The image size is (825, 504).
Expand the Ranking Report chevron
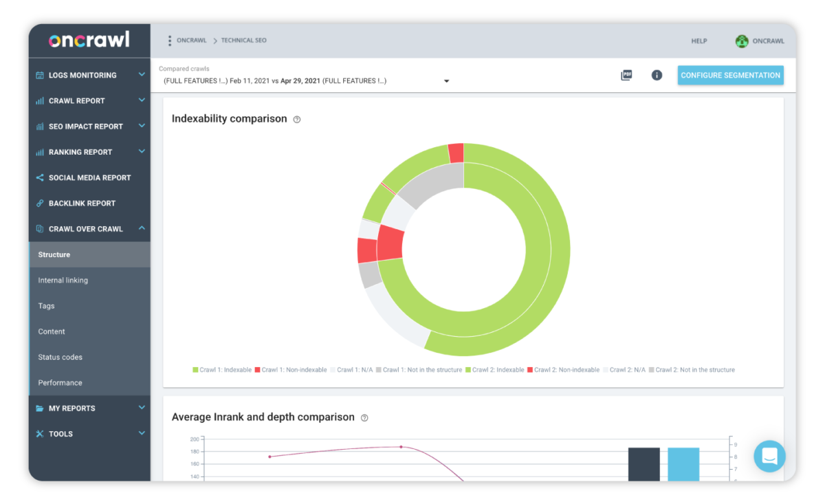click(142, 151)
